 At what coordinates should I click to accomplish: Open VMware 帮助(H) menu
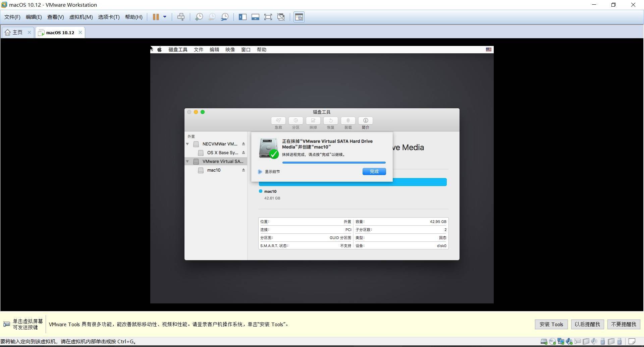[133, 17]
